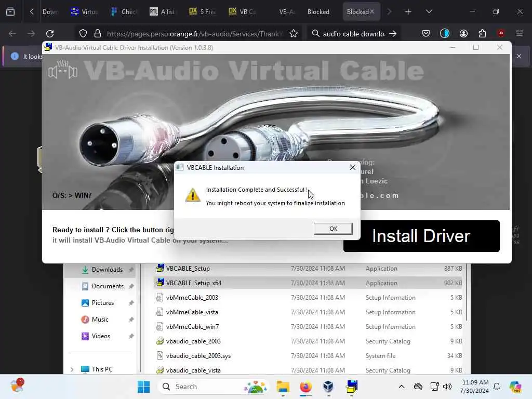Screen dimensions: 532x399
Task: Select This PC in Explorer sidebar
Action: [x=102, y=369]
